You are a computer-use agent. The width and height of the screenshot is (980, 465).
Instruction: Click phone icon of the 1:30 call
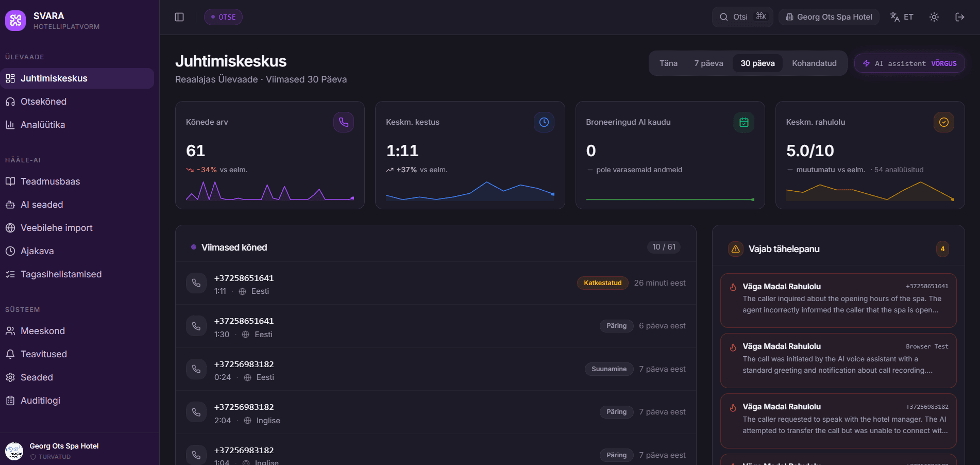[196, 326]
